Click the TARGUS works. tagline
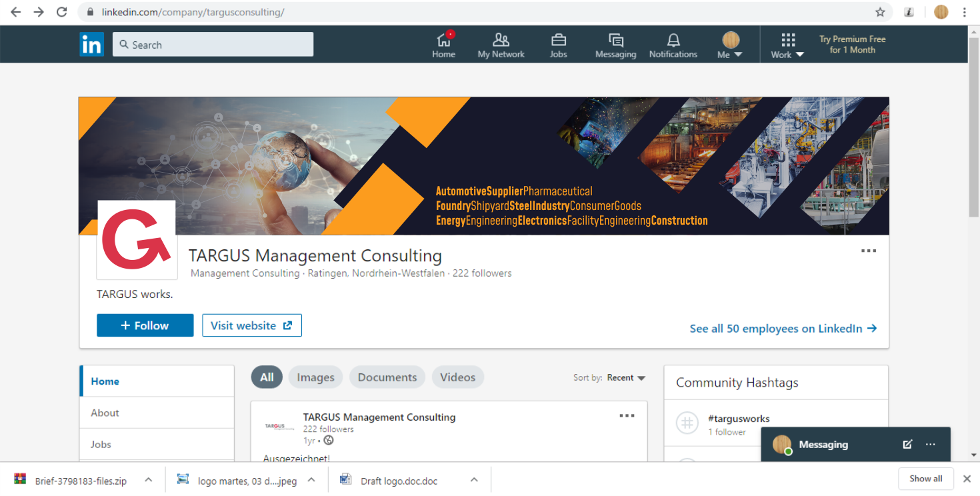 [x=135, y=294]
